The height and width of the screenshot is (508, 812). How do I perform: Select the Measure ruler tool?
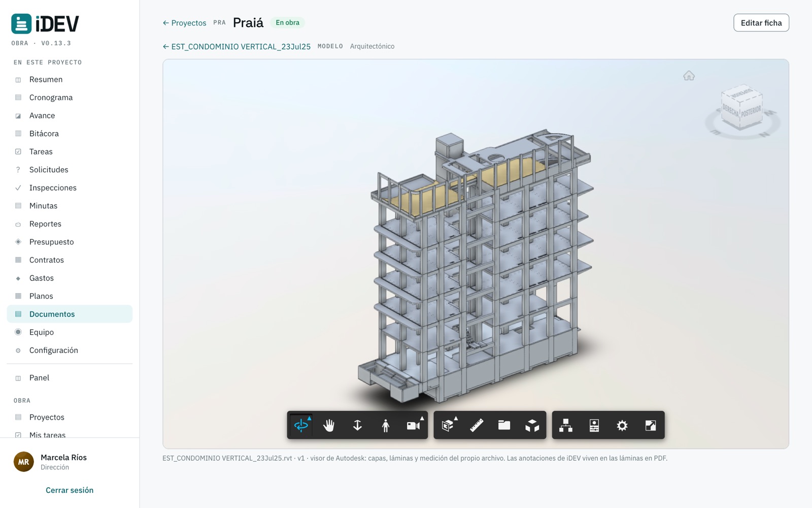point(477,425)
